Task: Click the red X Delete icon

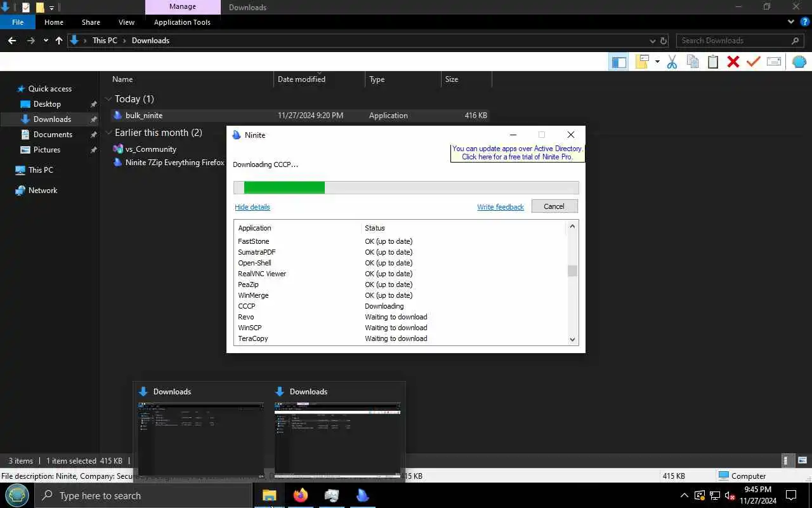Action: tap(733, 62)
